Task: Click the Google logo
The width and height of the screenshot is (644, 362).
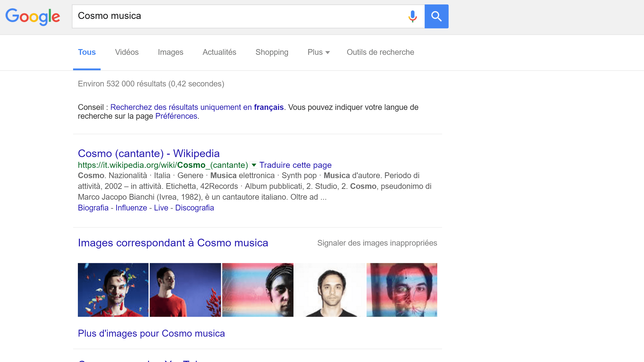Action: pos(33,17)
